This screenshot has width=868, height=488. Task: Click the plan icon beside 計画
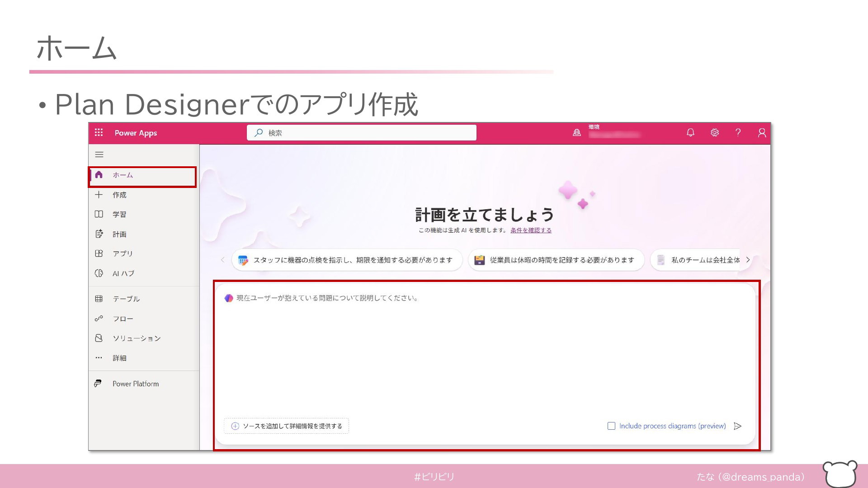99,234
